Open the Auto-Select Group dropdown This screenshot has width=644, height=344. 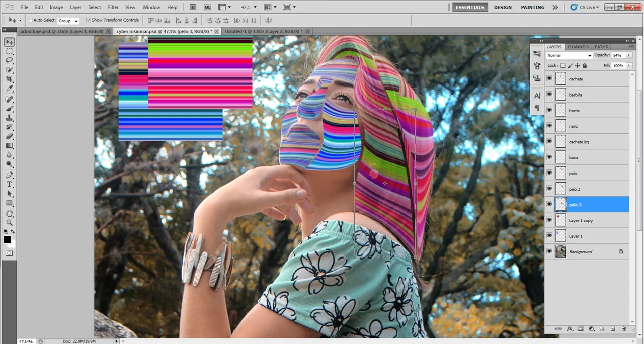point(68,21)
